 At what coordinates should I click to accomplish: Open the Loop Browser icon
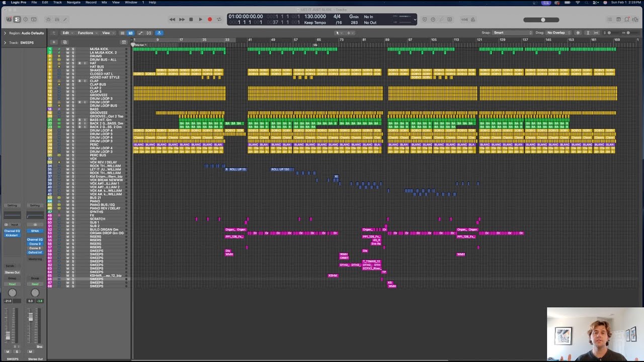pyautogui.click(x=627, y=20)
